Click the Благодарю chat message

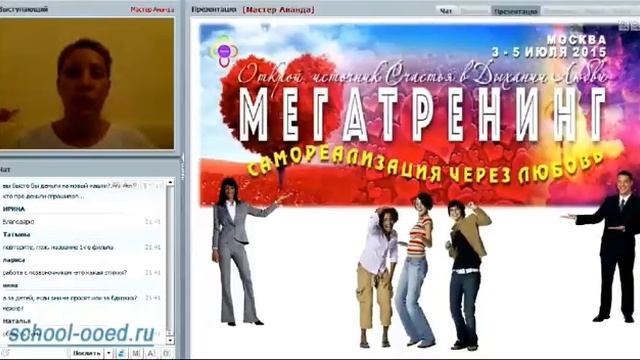coord(18,222)
